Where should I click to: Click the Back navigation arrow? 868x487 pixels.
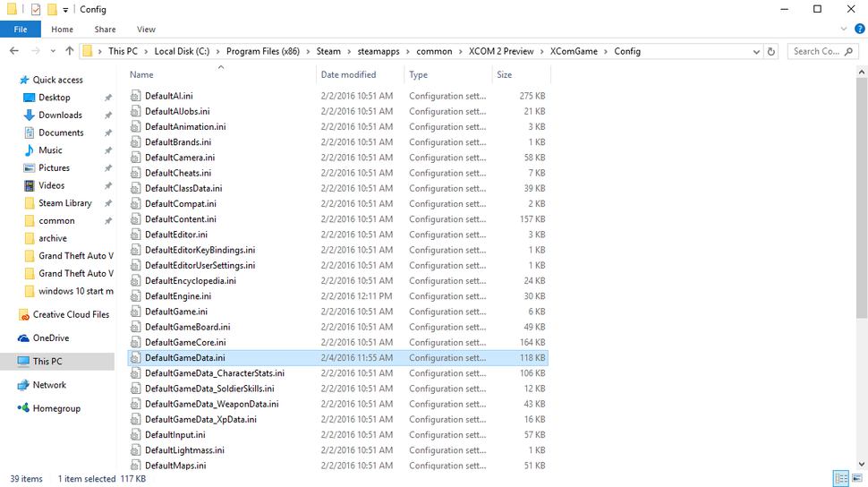pyautogui.click(x=14, y=51)
